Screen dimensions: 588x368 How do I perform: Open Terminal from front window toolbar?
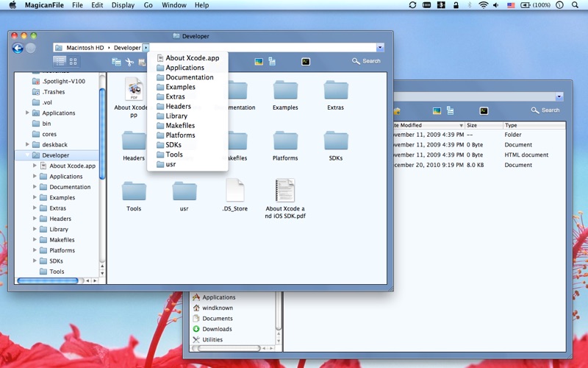point(306,62)
